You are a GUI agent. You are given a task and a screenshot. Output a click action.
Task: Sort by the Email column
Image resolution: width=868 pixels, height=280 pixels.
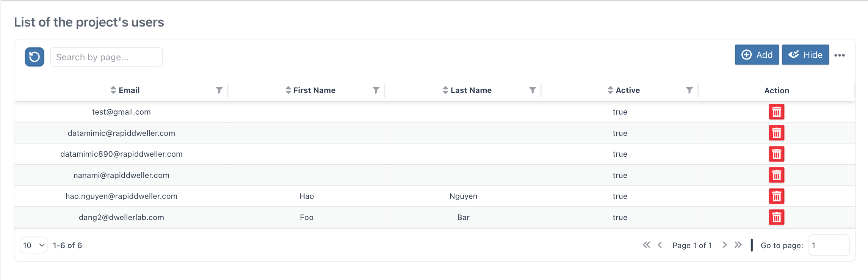click(x=113, y=90)
